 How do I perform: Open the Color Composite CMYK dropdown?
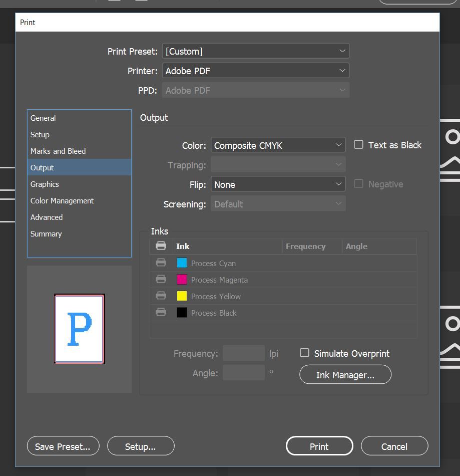(278, 145)
